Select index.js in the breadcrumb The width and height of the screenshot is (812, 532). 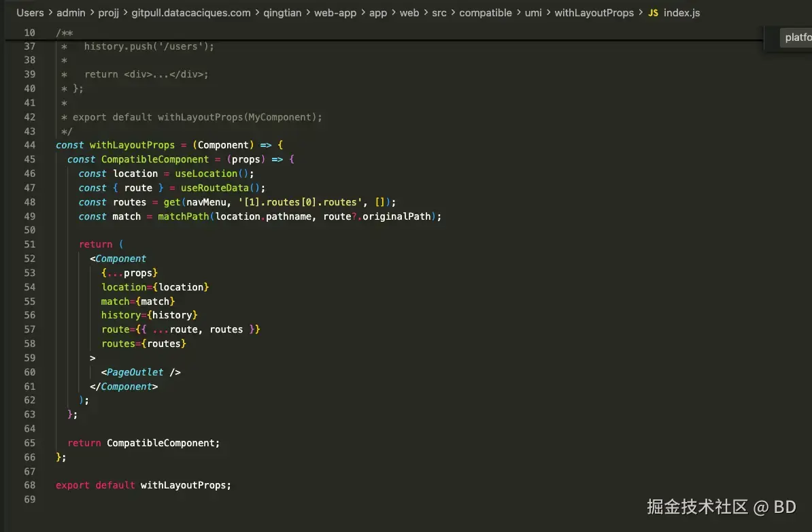click(681, 13)
